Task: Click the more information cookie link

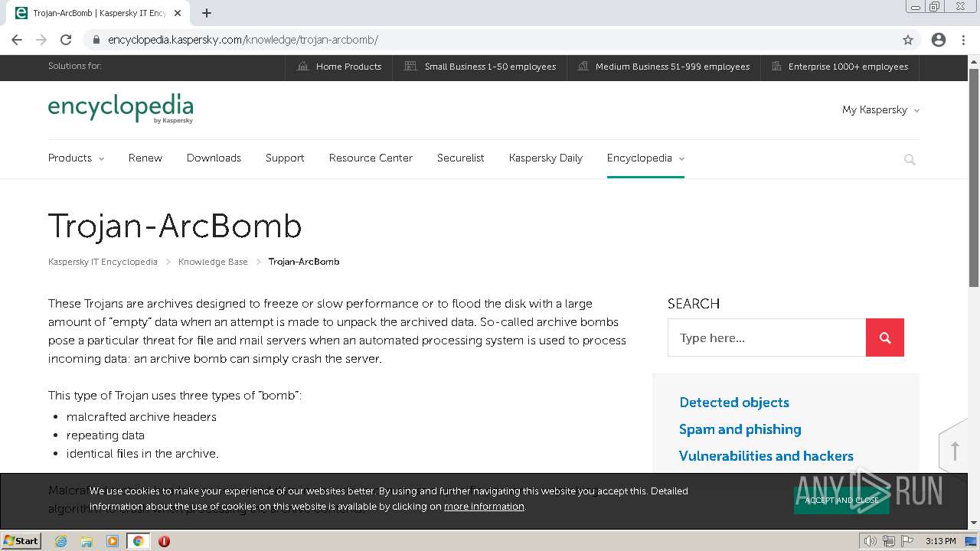Action: pyautogui.click(x=484, y=507)
